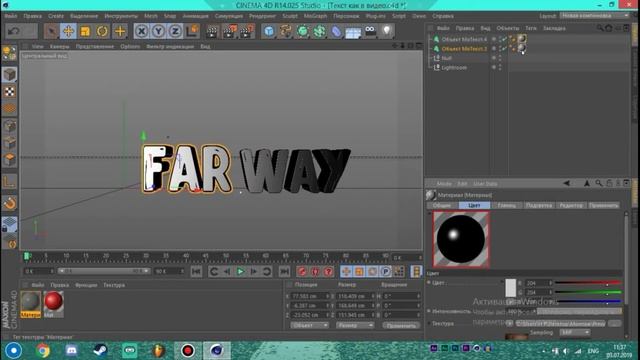
Task: Switch to the Цвет material tab
Action: [474, 205]
